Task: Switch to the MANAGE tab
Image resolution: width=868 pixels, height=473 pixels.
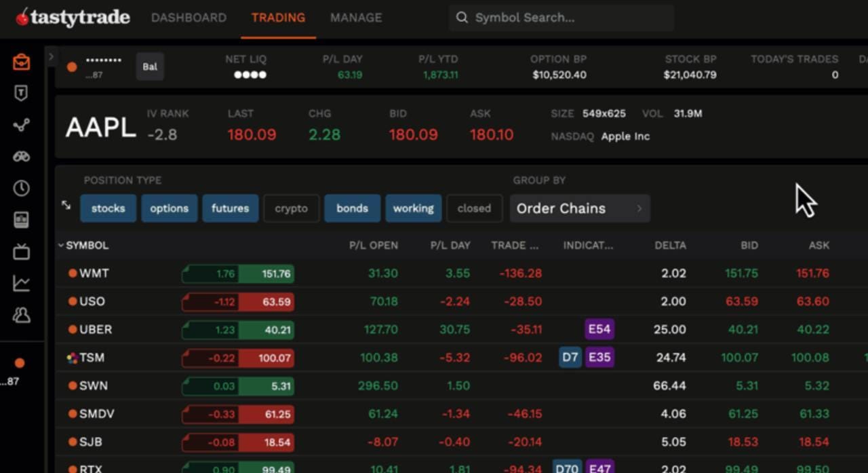Action: (356, 18)
